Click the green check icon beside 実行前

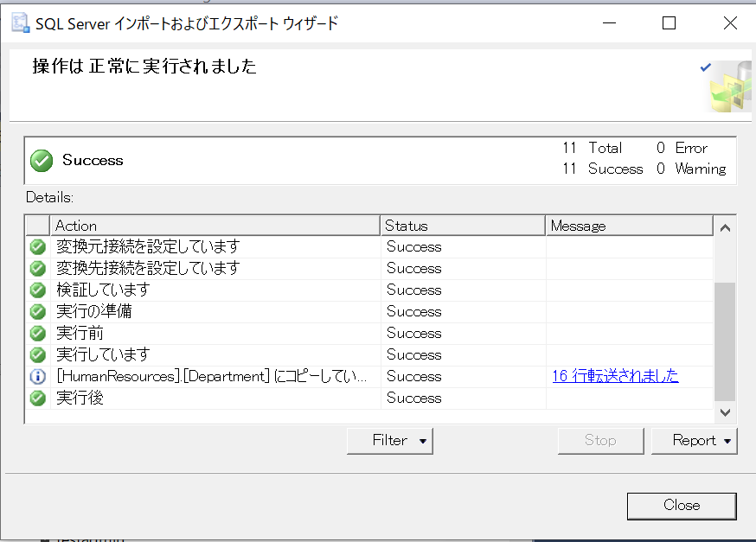pos(37,333)
